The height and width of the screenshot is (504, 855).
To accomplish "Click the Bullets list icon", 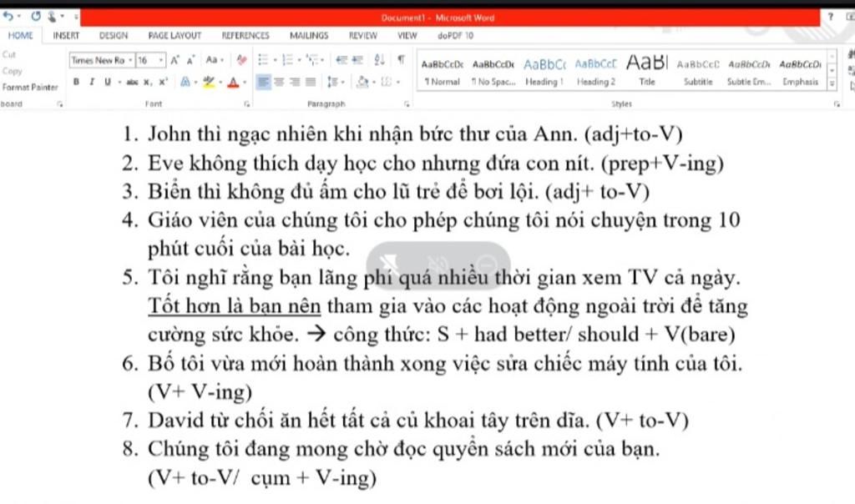I will pos(263,60).
